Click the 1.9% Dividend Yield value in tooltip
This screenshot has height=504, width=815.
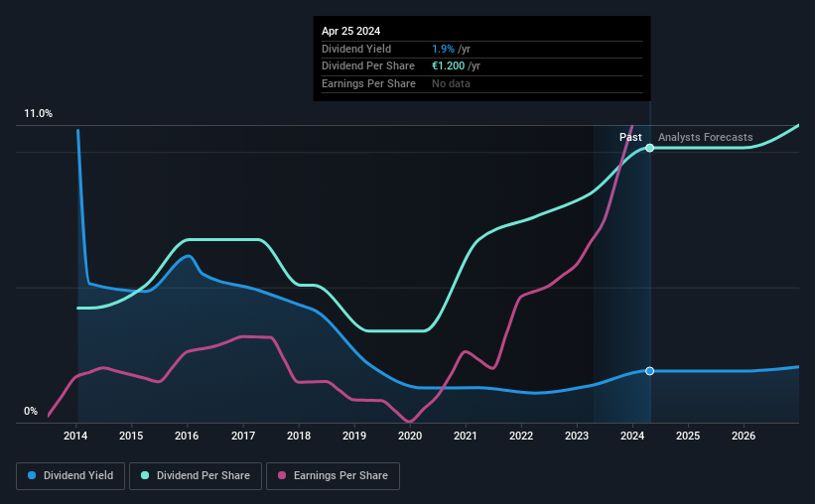[x=443, y=49]
